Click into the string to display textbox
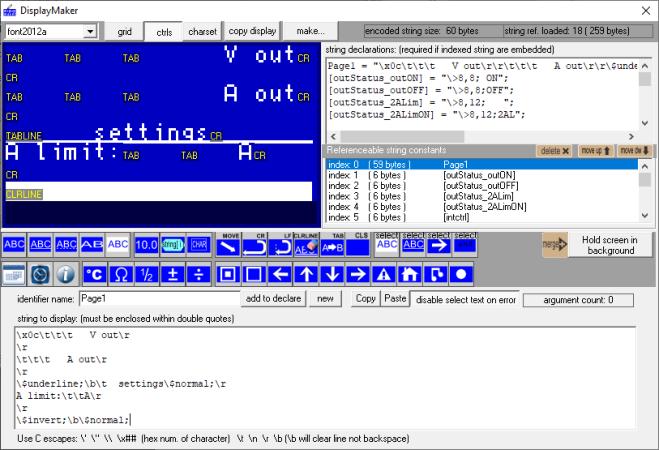Viewport: 659px width, 450px height. tap(324, 378)
